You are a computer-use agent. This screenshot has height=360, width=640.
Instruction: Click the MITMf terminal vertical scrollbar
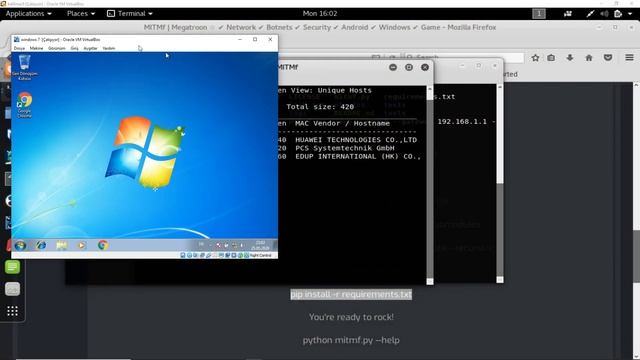coord(430,185)
